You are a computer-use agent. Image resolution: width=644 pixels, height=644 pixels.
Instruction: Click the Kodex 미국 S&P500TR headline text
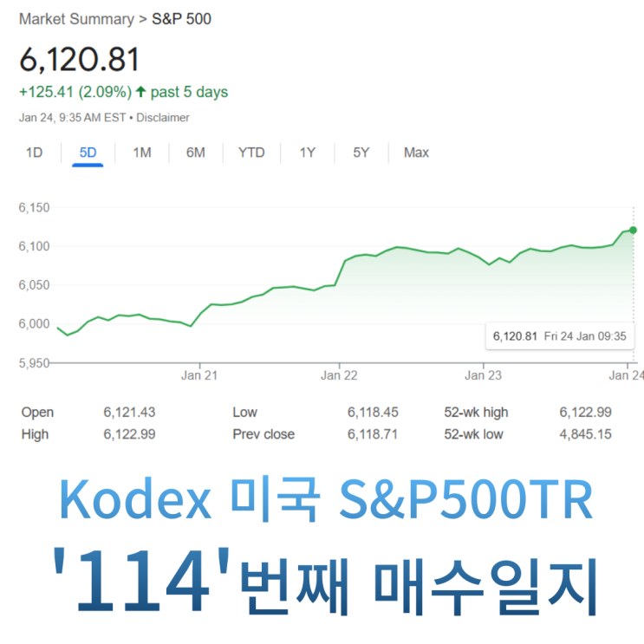326,501
